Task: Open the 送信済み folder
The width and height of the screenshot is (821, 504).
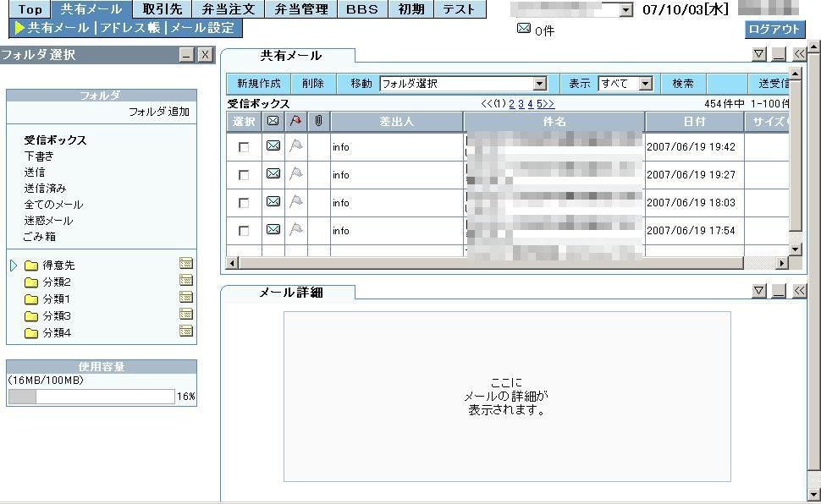Action: pyautogui.click(x=45, y=188)
